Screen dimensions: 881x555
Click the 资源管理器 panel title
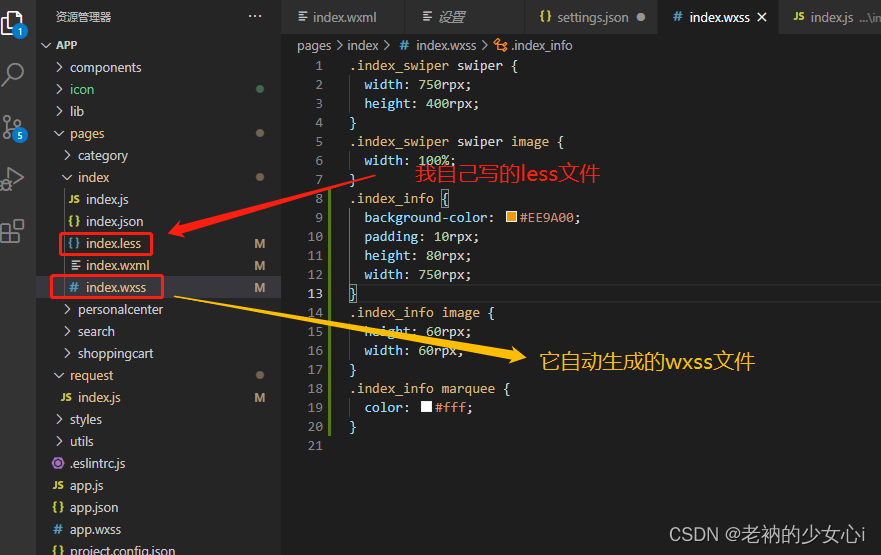[x=83, y=17]
